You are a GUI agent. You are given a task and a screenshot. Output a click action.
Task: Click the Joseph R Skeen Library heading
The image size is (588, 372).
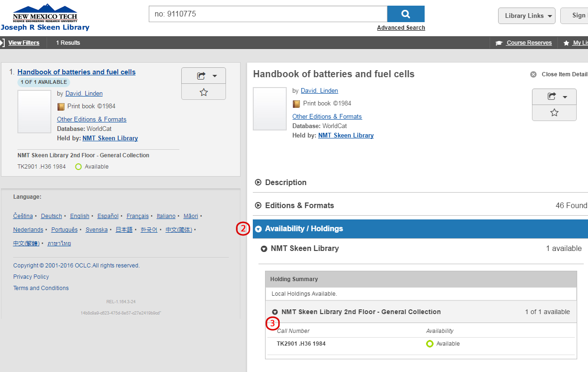45,27
